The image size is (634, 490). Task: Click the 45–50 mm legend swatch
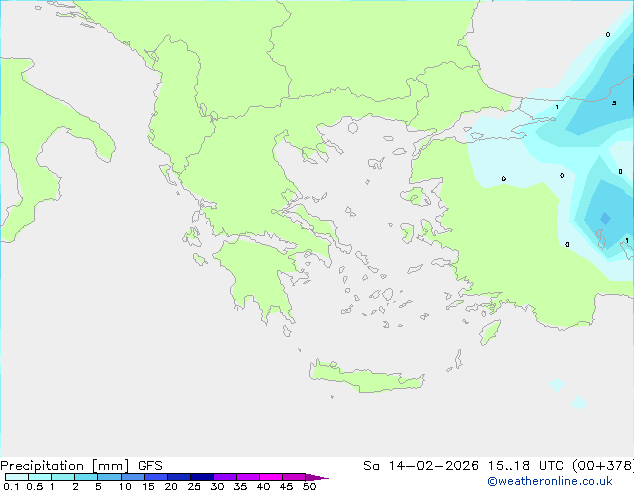[294, 477]
